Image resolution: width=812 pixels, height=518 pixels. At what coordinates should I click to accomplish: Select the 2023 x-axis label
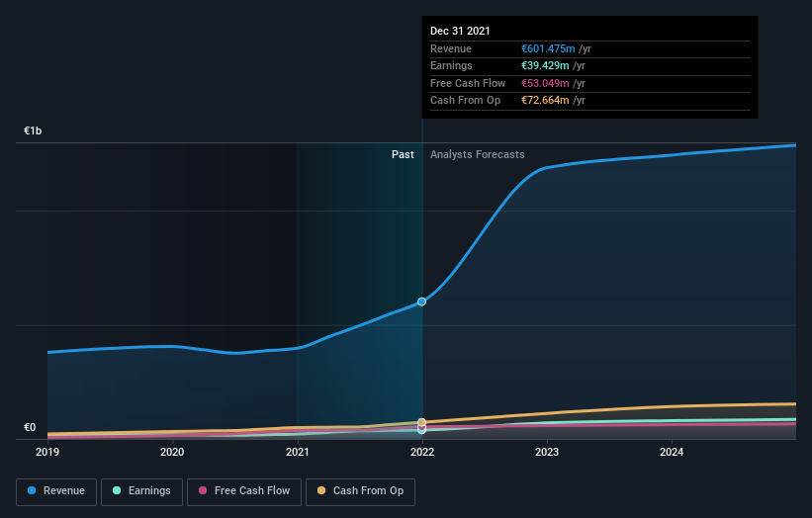[x=547, y=452]
